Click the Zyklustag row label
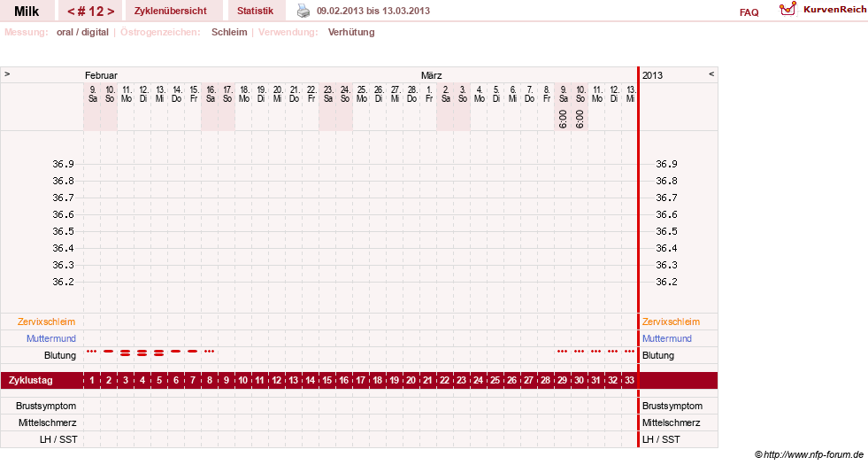The width and height of the screenshot is (868, 465). pos(31,380)
